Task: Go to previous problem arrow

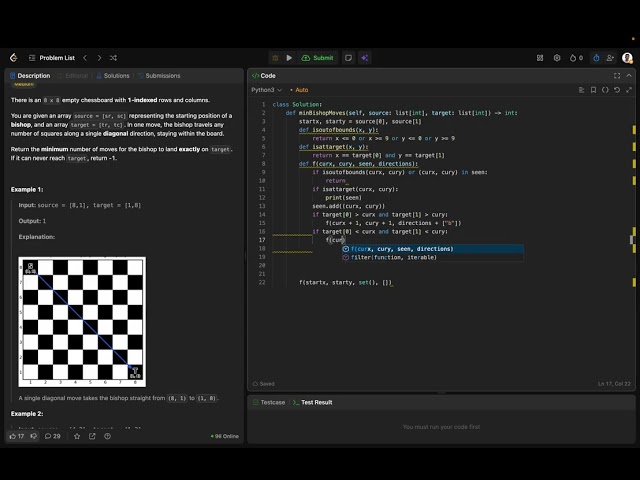Action: coord(85,58)
